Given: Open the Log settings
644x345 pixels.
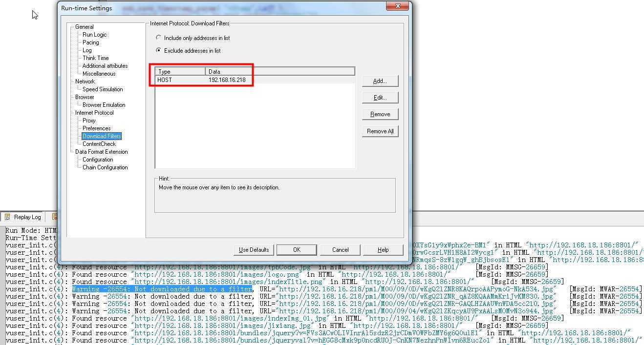Looking at the screenshot, I should point(87,50).
